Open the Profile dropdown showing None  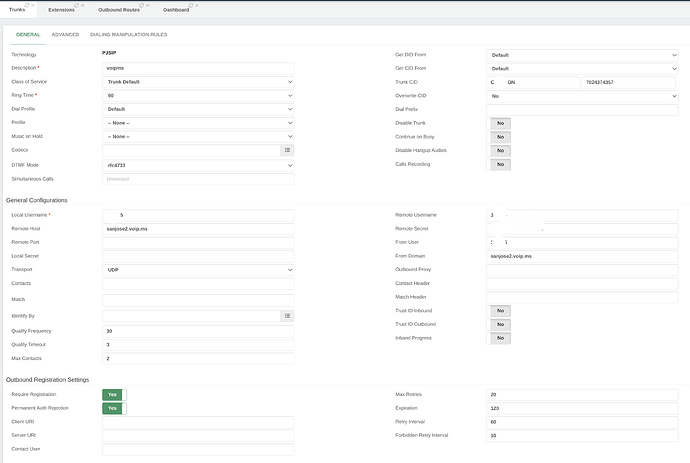pos(198,123)
